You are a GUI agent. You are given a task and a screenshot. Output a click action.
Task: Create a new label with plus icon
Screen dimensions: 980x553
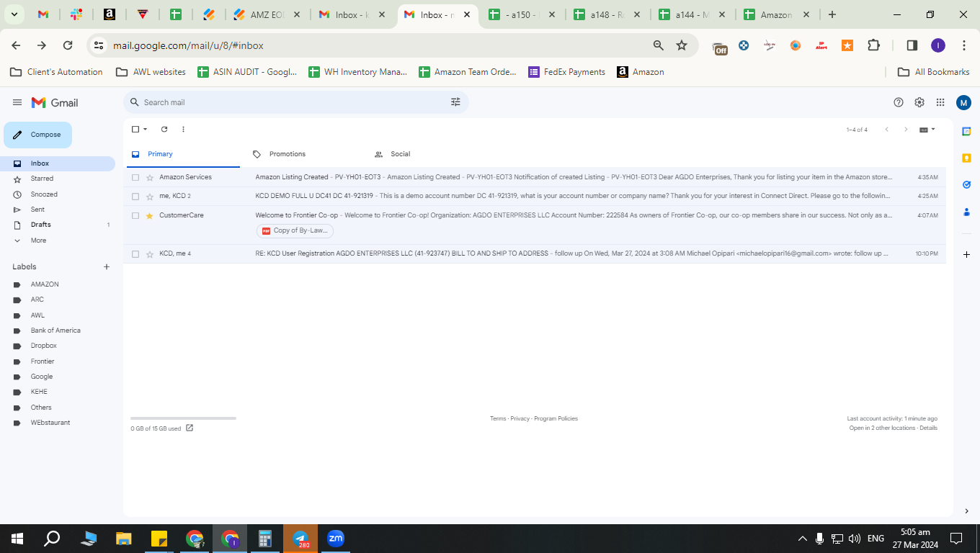coord(107,267)
